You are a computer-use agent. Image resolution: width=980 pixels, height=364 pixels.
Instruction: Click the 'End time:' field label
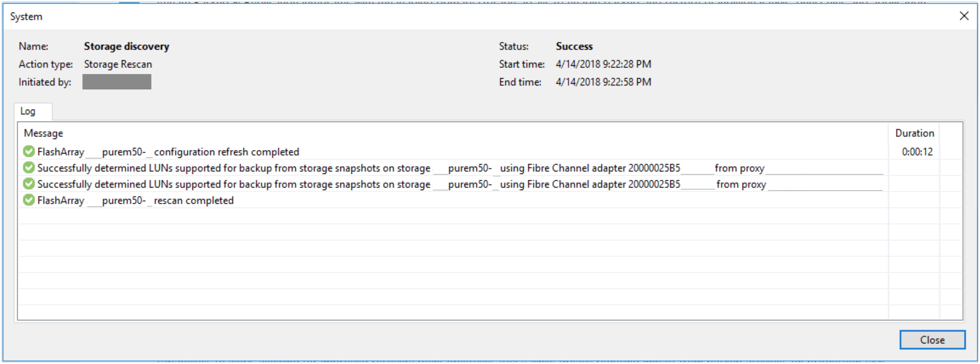coord(520,82)
